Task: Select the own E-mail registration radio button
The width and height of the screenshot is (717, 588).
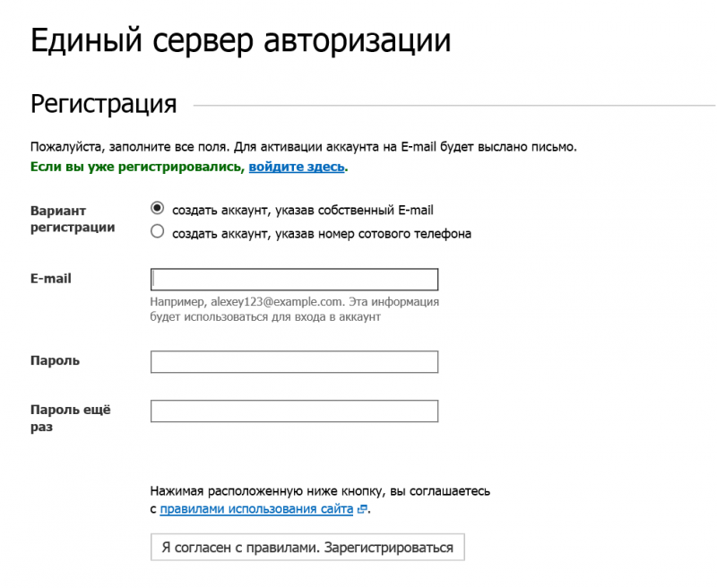Action: pyautogui.click(x=158, y=209)
